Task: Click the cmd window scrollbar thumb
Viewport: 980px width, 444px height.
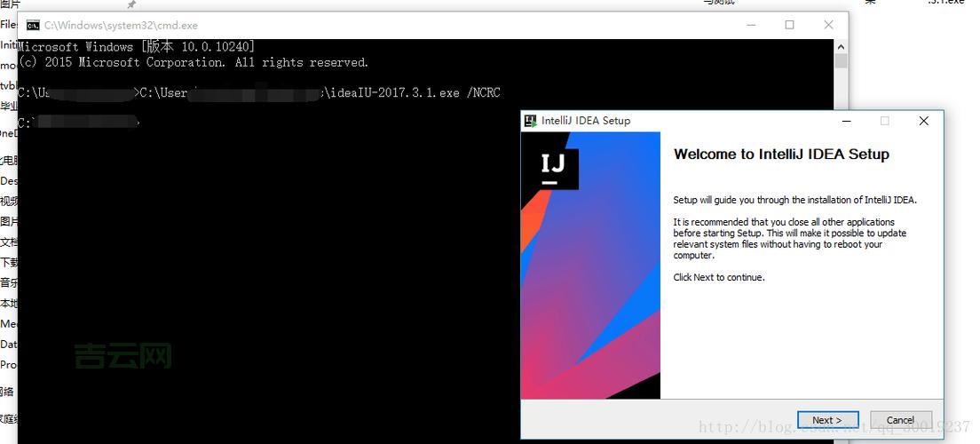Action: click(x=841, y=61)
